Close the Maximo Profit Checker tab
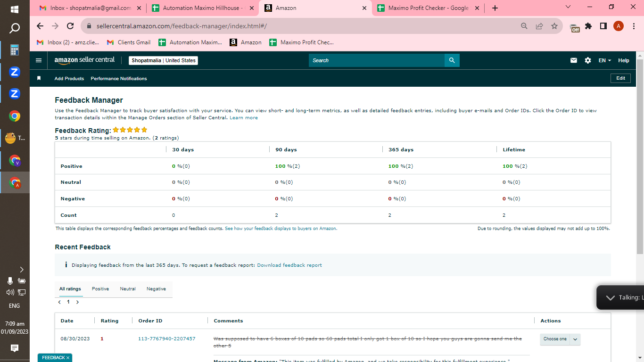The width and height of the screenshot is (644, 362). point(477,8)
